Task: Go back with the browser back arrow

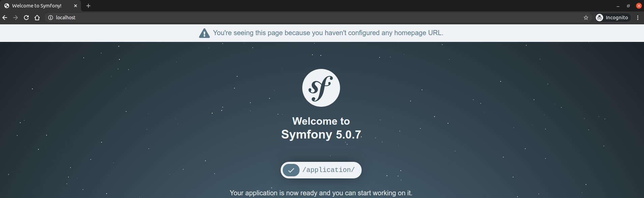Action: (x=5, y=18)
